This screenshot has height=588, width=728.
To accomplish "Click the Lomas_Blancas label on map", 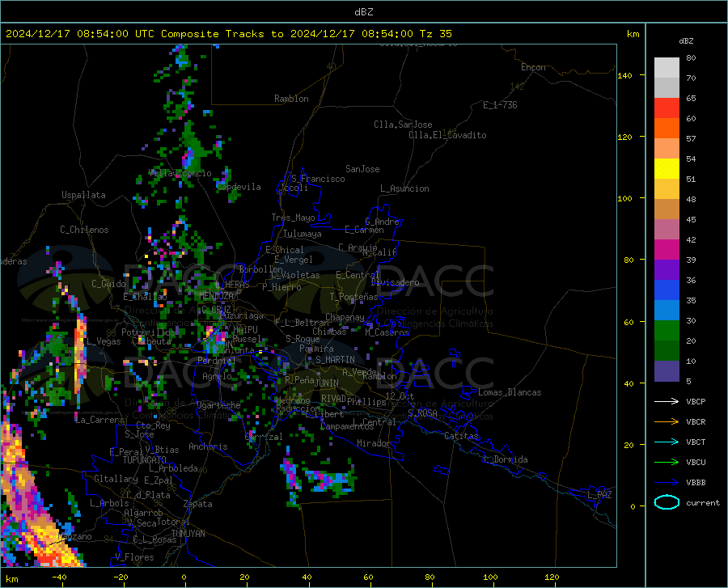I will 510,392.
